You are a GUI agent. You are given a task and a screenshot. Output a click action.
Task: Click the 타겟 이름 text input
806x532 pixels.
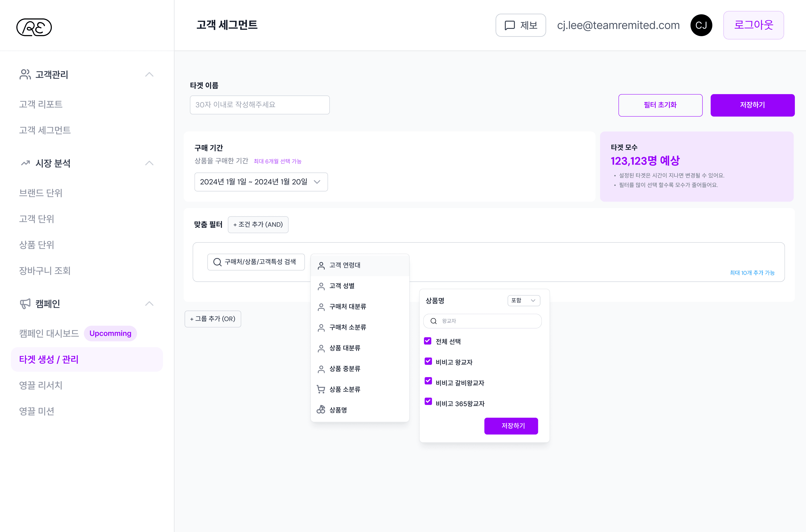click(260, 105)
